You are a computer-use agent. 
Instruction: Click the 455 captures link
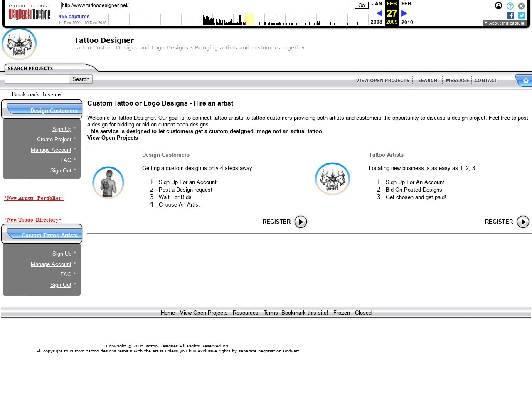pos(74,17)
